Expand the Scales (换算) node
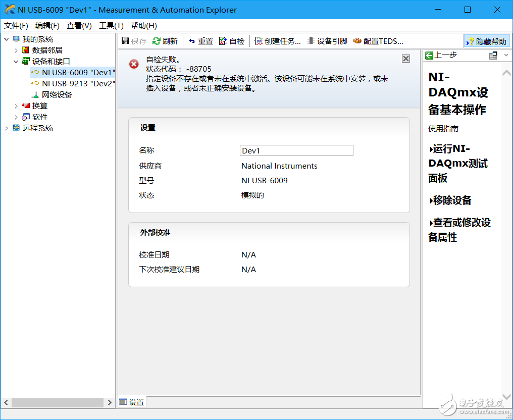Screen dimensions: 513x420 pos(16,106)
